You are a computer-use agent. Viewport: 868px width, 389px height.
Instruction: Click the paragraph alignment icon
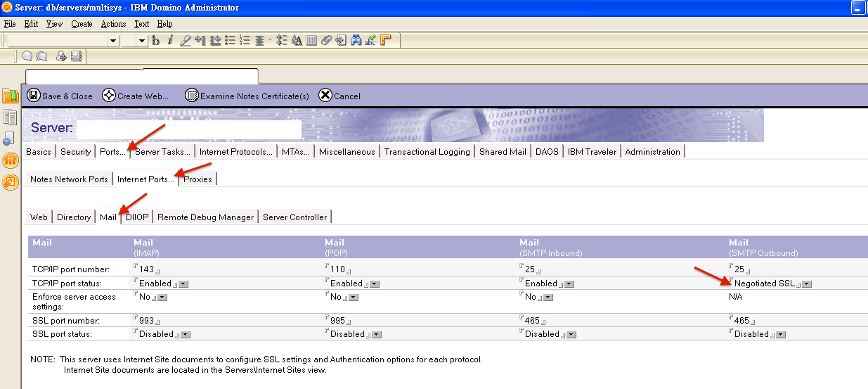click(259, 41)
